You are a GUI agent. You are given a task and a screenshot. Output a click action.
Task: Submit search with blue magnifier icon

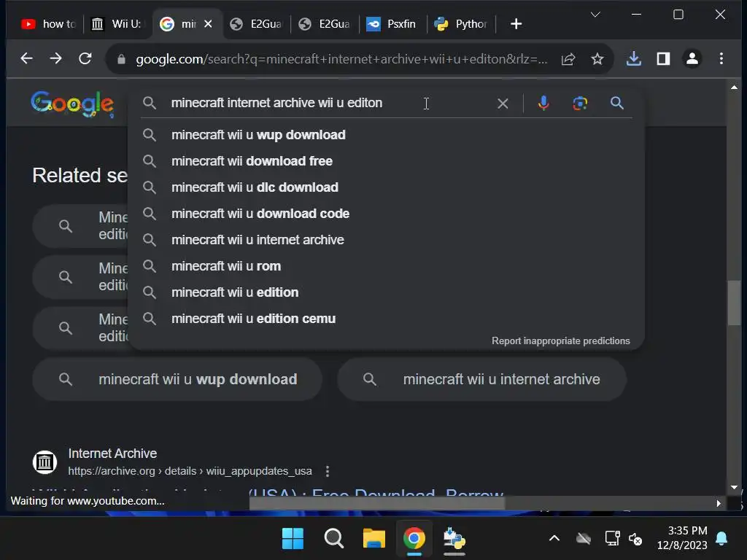[617, 103]
